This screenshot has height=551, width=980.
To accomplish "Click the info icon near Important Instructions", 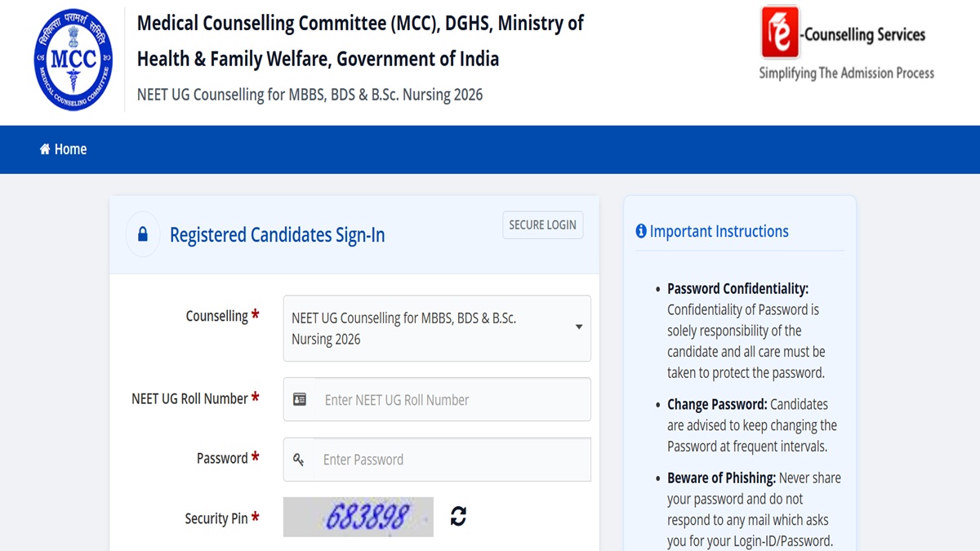I will click(x=641, y=231).
